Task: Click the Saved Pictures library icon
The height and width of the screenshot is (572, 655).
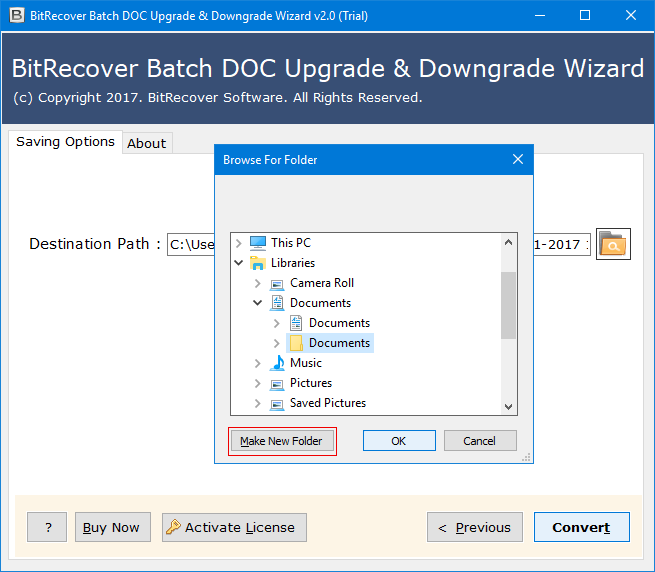Action: (277, 404)
